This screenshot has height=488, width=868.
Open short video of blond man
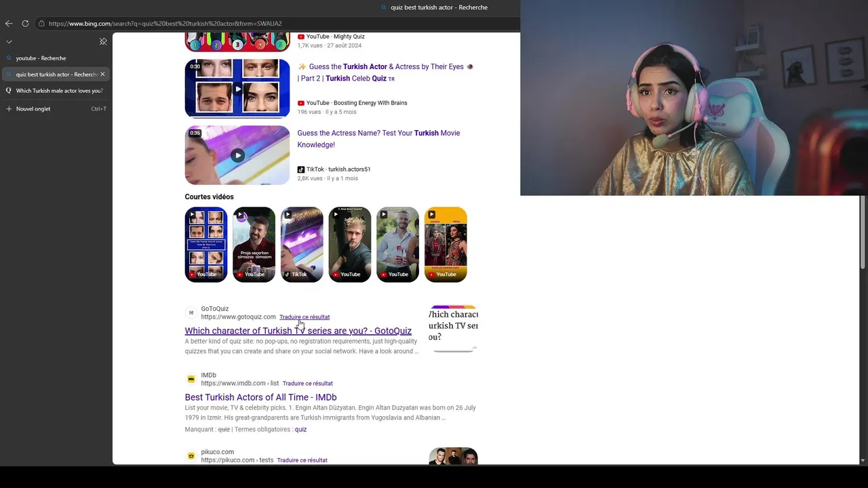coord(350,245)
